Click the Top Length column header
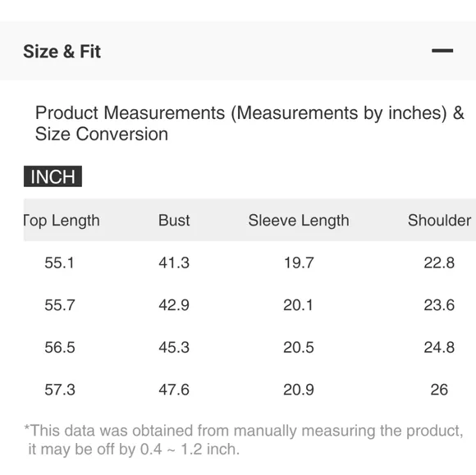Screen dimensions: 476x475 (x=62, y=221)
